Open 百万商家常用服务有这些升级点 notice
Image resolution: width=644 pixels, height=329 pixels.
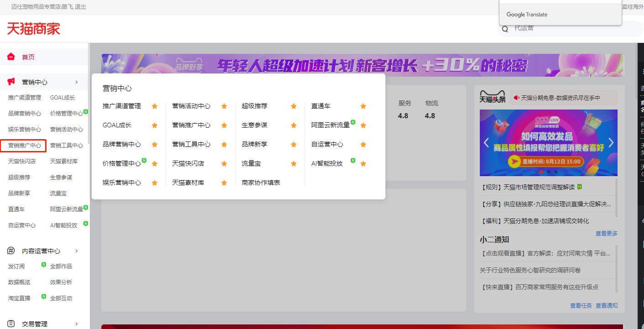click(x=539, y=287)
